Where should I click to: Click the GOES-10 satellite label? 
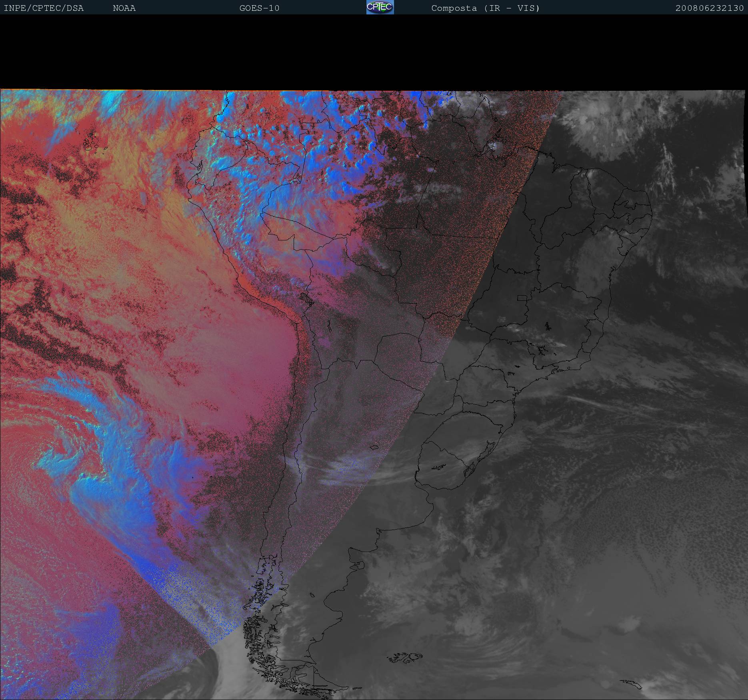point(259,8)
